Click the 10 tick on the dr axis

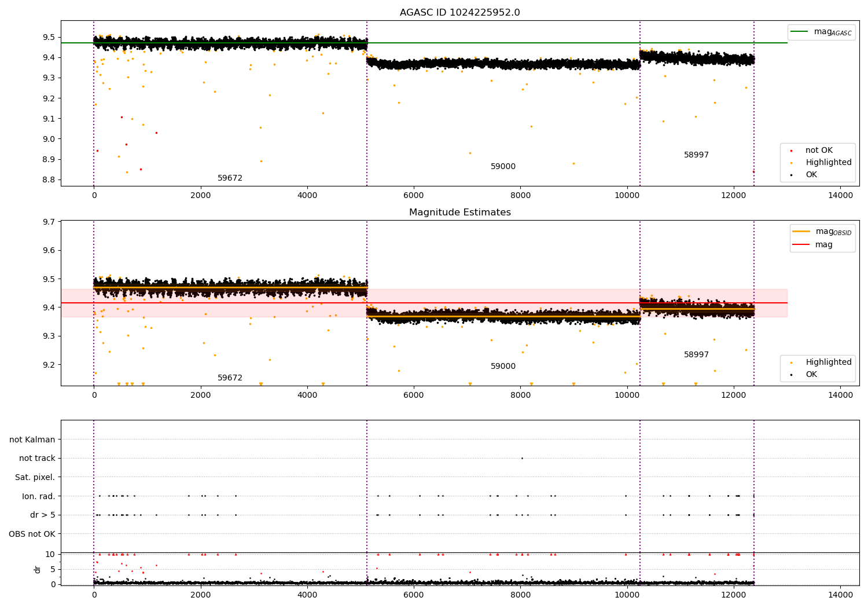(x=50, y=554)
